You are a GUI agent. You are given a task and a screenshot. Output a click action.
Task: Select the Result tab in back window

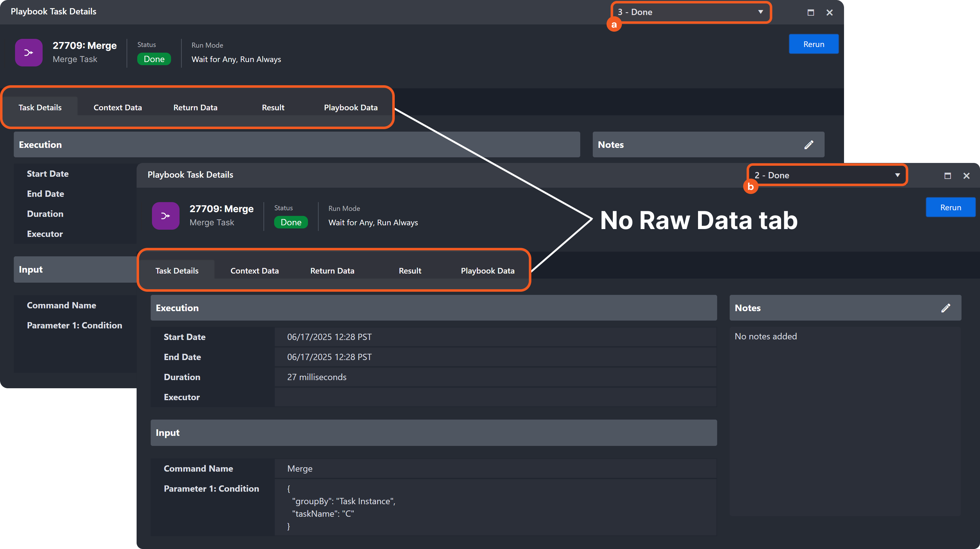coord(273,108)
